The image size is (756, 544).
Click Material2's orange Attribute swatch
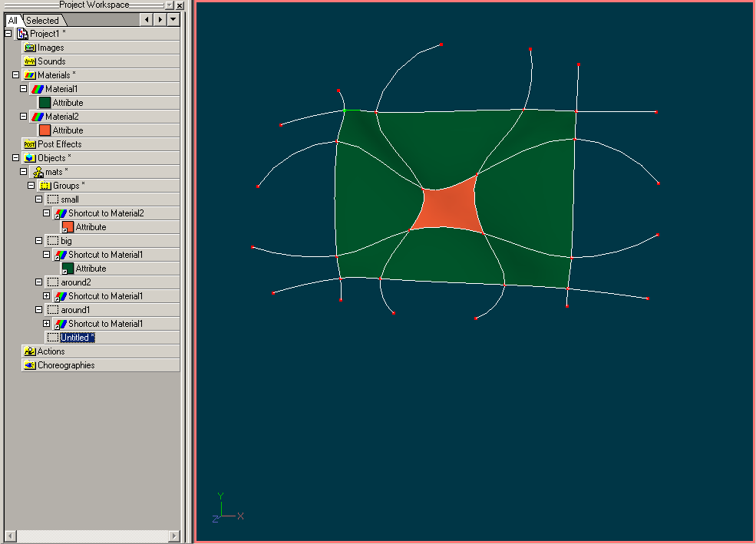(x=45, y=130)
